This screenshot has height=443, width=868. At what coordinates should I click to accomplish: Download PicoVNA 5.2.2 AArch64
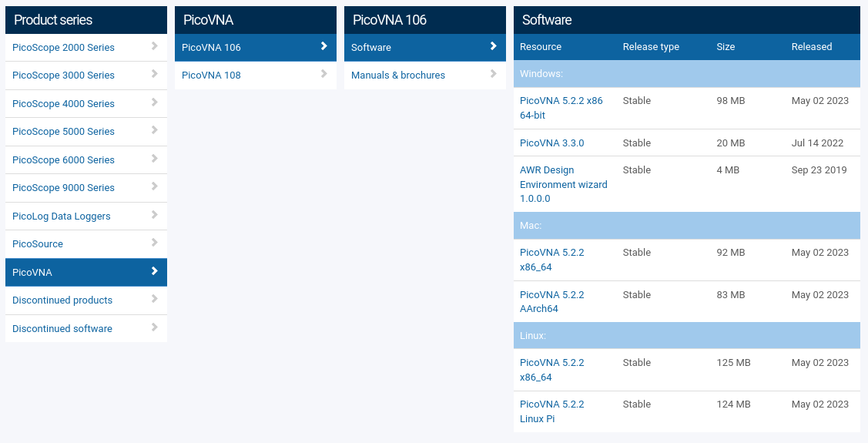pyautogui.click(x=552, y=302)
